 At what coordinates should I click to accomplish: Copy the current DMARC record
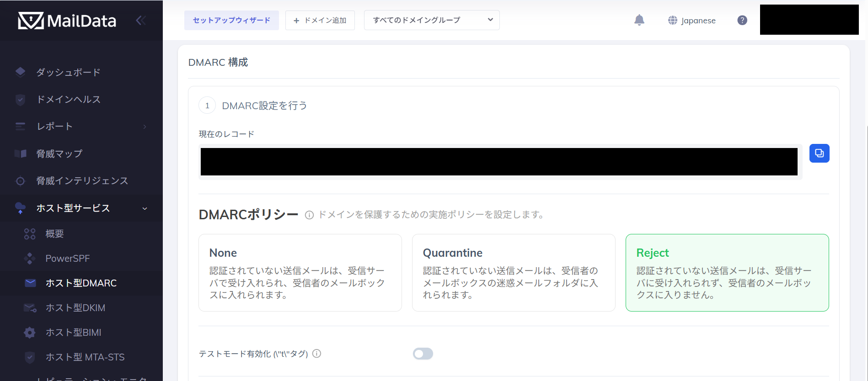(819, 153)
